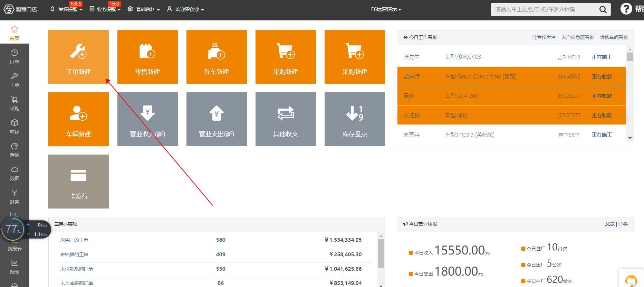Open the 其他收支 tile
Image resolution: width=644 pixels, height=287 pixels.
click(x=286, y=119)
